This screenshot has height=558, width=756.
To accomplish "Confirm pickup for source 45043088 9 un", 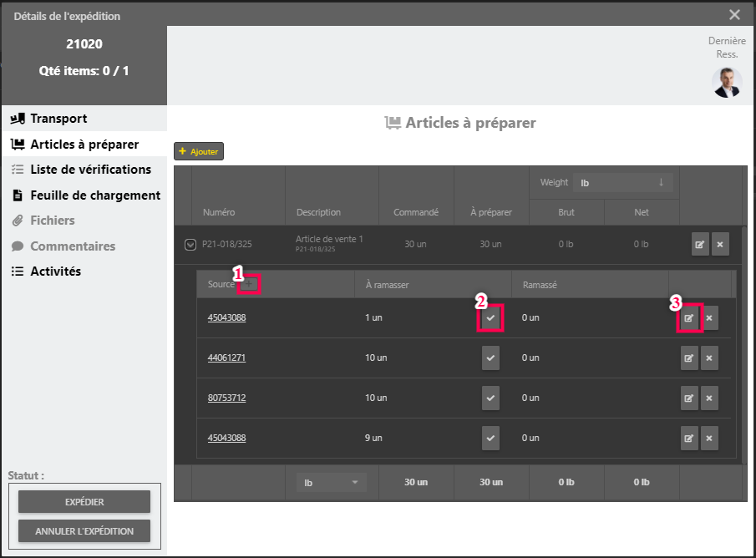I will 490,438.
